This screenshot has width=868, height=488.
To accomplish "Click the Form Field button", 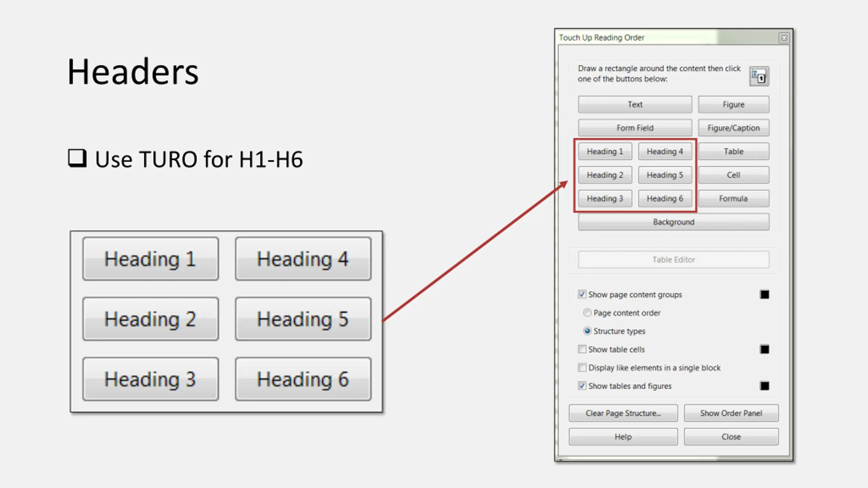I will [635, 128].
